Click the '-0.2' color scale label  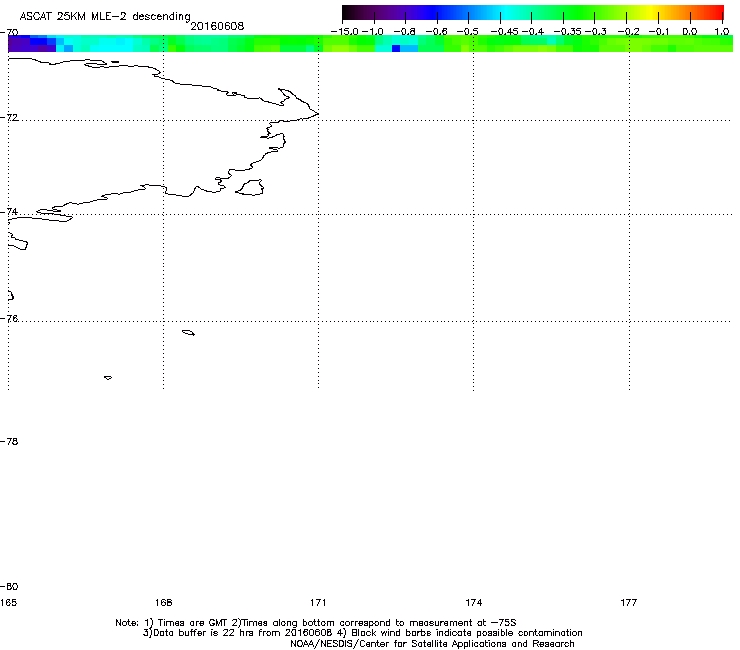(x=629, y=32)
